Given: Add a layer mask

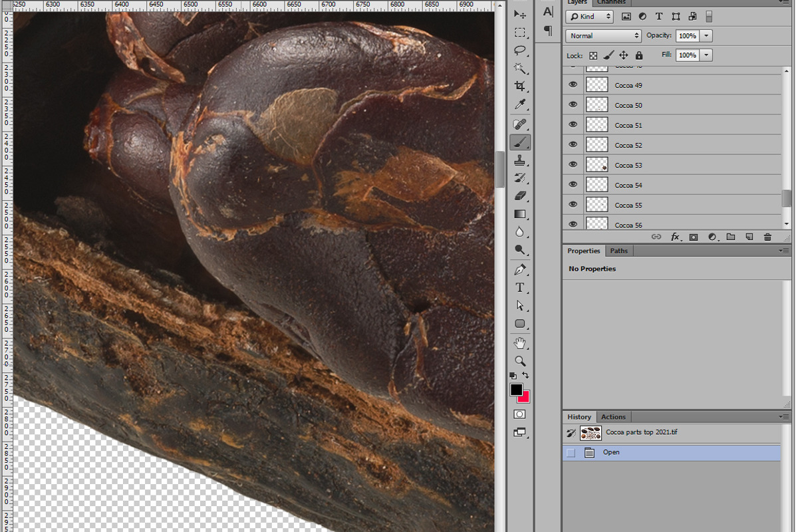Looking at the screenshot, I should [x=694, y=237].
